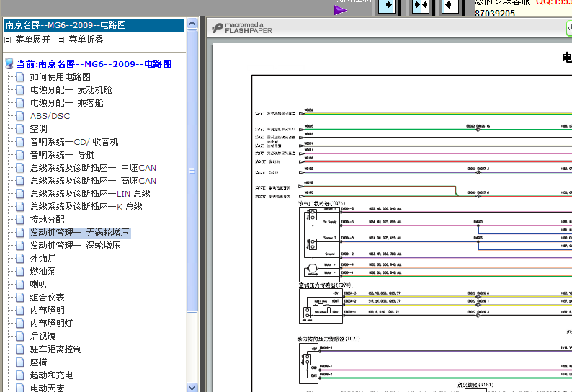Click sidebar scrollbar up arrow
The height and width of the screenshot is (392, 572).
point(192,24)
